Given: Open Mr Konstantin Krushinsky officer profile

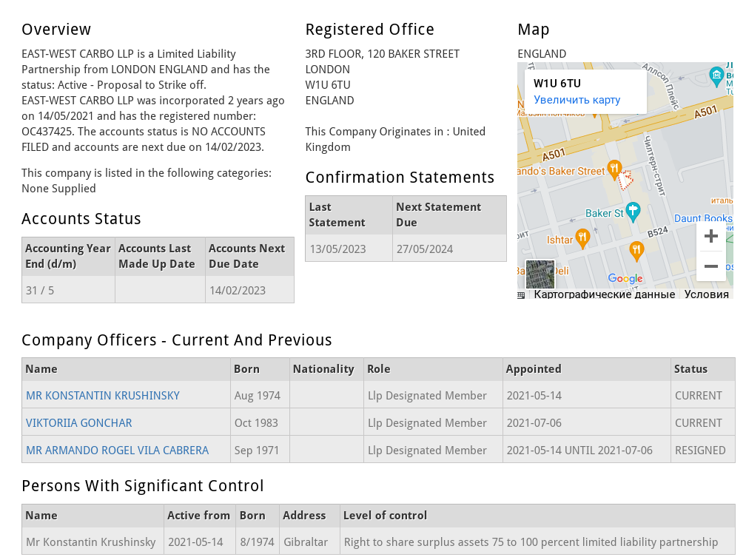Looking at the screenshot, I should coord(103,396).
